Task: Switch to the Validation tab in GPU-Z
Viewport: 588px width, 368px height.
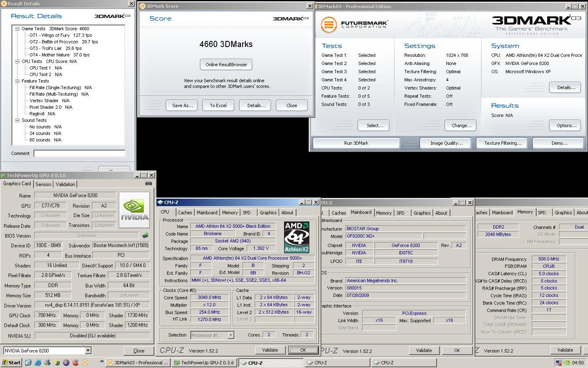Action: (65, 184)
